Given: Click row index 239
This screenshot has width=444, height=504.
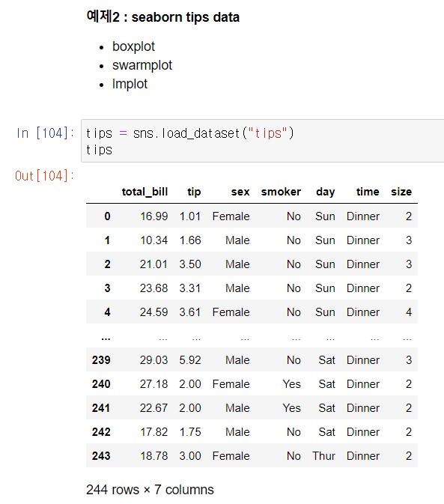Looking at the screenshot, I should [x=101, y=360].
